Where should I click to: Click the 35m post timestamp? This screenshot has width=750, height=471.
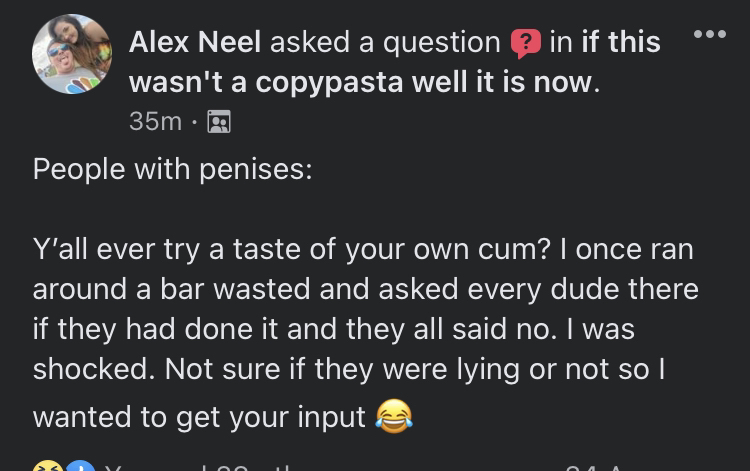click(155, 121)
